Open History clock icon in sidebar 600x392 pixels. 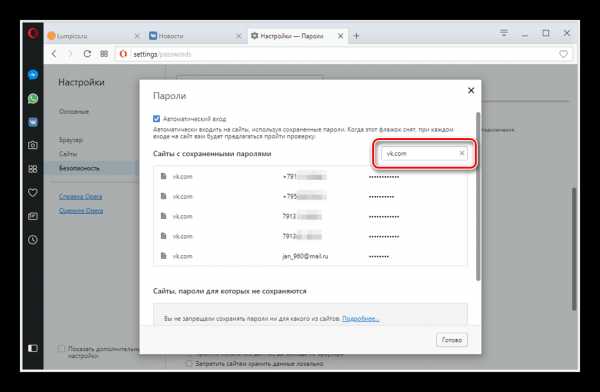[33, 240]
